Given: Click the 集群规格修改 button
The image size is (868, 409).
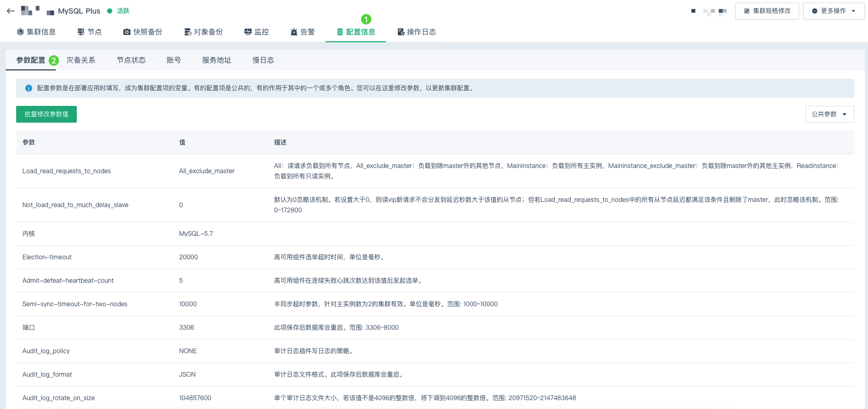Looking at the screenshot, I should [x=767, y=11].
